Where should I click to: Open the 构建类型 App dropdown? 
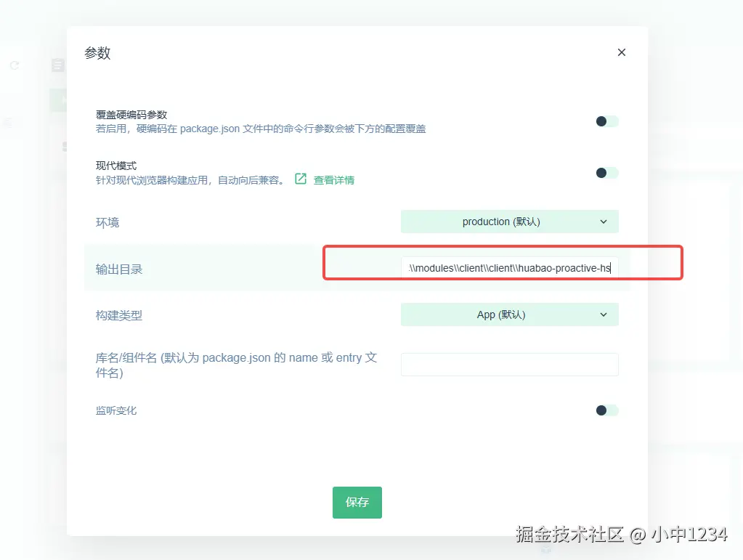pyautogui.click(x=509, y=315)
